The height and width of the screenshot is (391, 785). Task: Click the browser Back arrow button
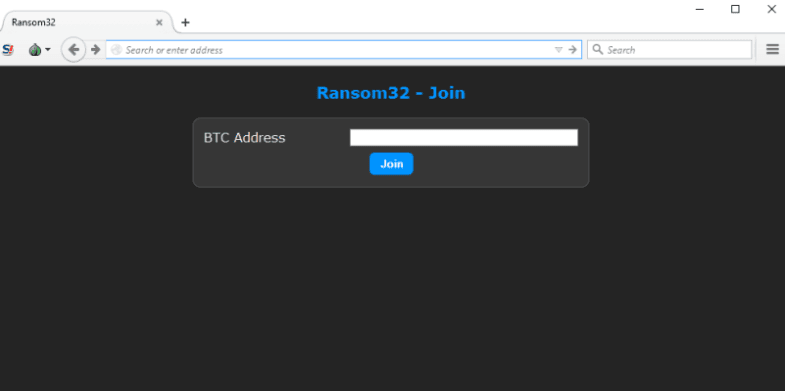[74, 50]
